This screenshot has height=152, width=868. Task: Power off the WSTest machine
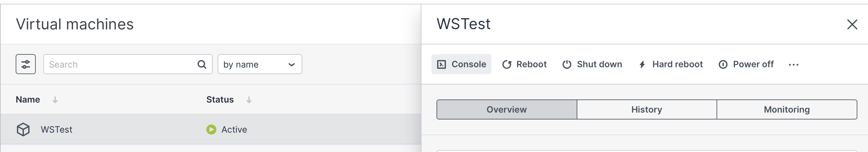tap(746, 64)
